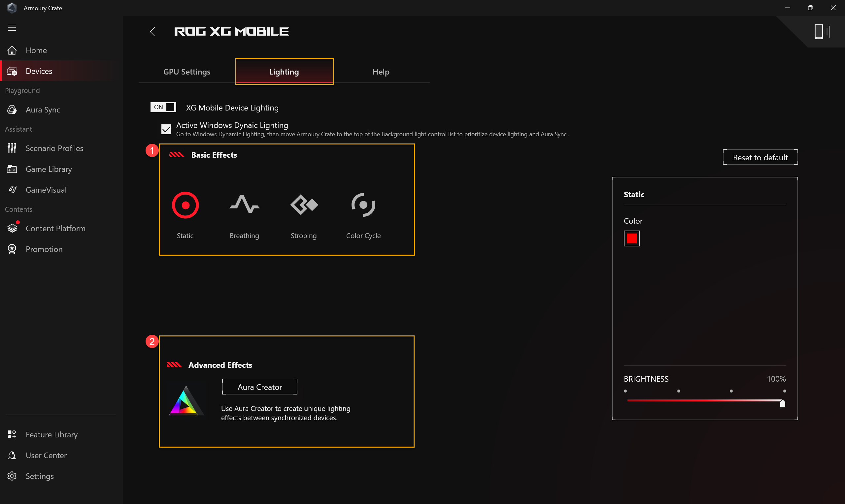
Task: Click the Basic Effects heading
Action: 214,155
